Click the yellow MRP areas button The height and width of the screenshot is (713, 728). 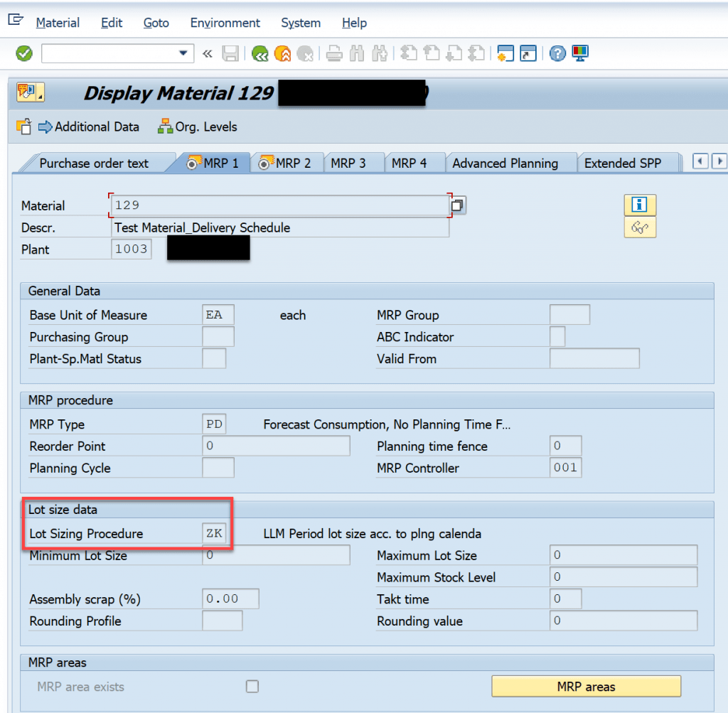[x=586, y=687]
